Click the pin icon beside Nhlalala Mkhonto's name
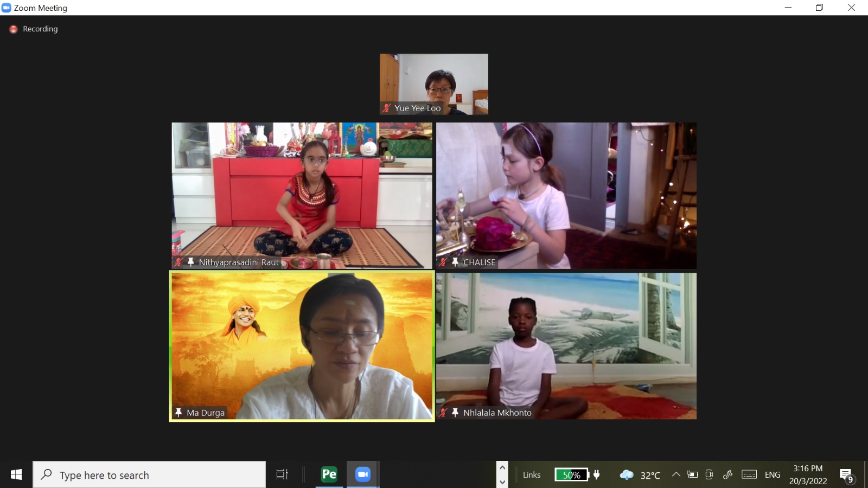Image resolution: width=868 pixels, height=488 pixels. coord(455,413)
